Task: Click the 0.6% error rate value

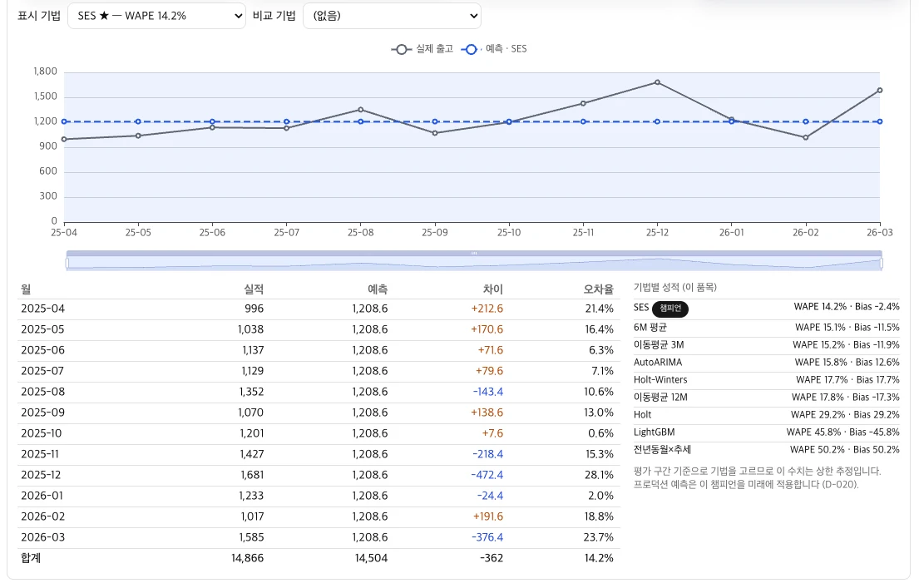Action: [600, 434]
